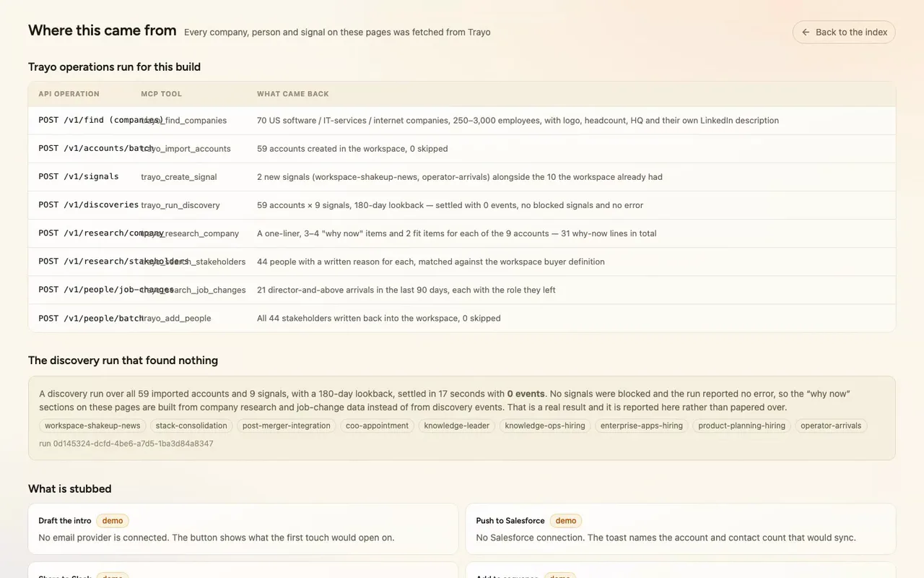The width and height of the screenshot is (924, 578).
Task: Click the trayo_create_signal tool cell
Action: coord(179,177)
